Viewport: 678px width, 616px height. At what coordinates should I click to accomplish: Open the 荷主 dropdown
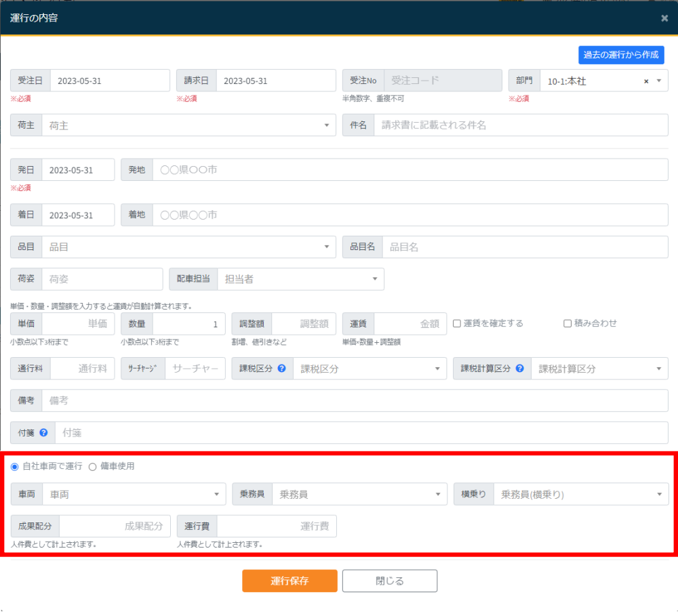[x=188, y=125]
